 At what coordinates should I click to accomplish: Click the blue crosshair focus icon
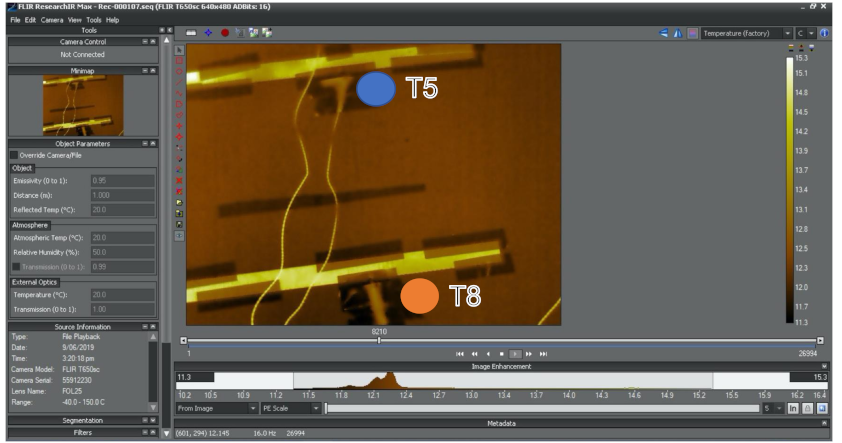[208, 33]
